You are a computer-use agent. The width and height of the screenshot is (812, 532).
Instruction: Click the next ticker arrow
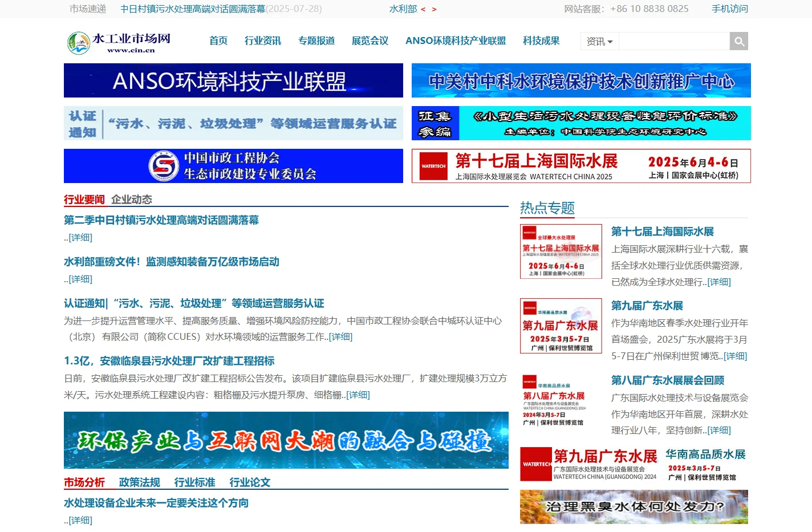point(435,9)
